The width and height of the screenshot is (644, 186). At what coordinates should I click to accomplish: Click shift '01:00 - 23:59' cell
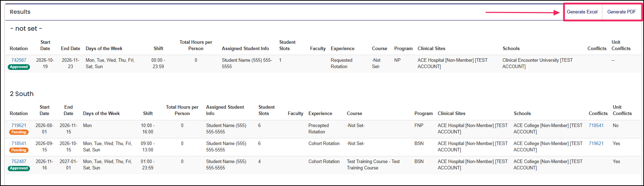pyautogui.click(x=148, y=165)
